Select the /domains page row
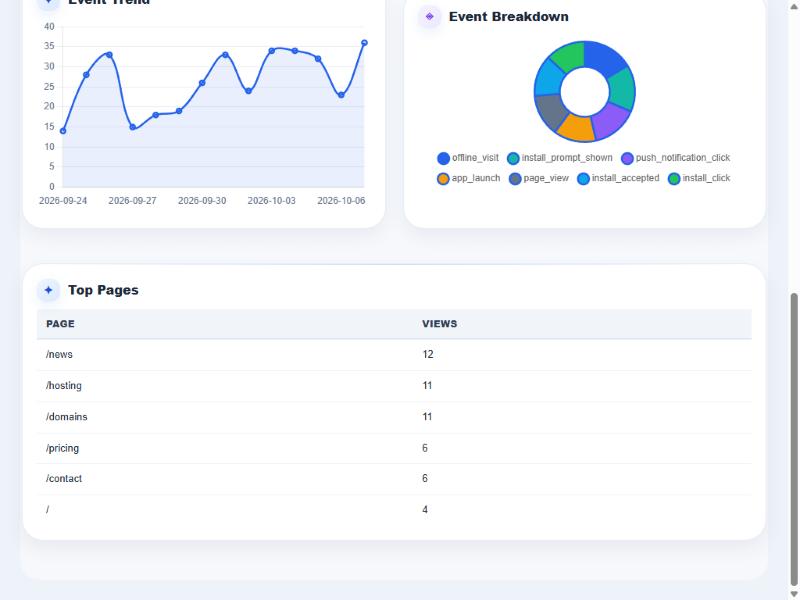Image resolution: width=800 pixels, height=600 pixels. tap(394, 417)
